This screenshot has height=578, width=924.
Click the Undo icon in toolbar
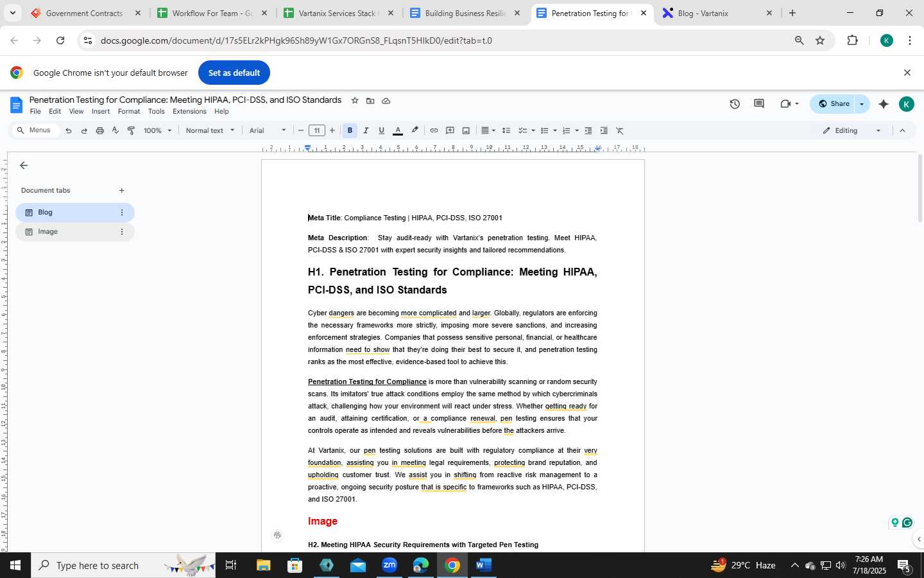point(69,130)
